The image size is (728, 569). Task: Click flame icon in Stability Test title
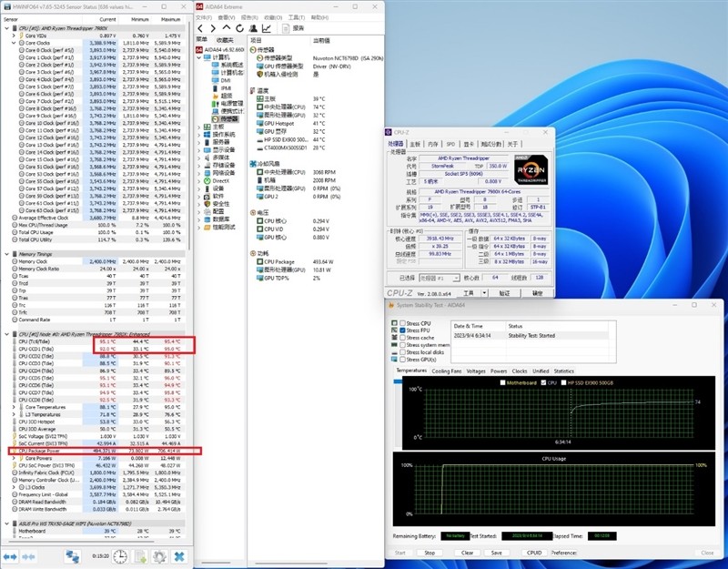[x=390, y=305]
